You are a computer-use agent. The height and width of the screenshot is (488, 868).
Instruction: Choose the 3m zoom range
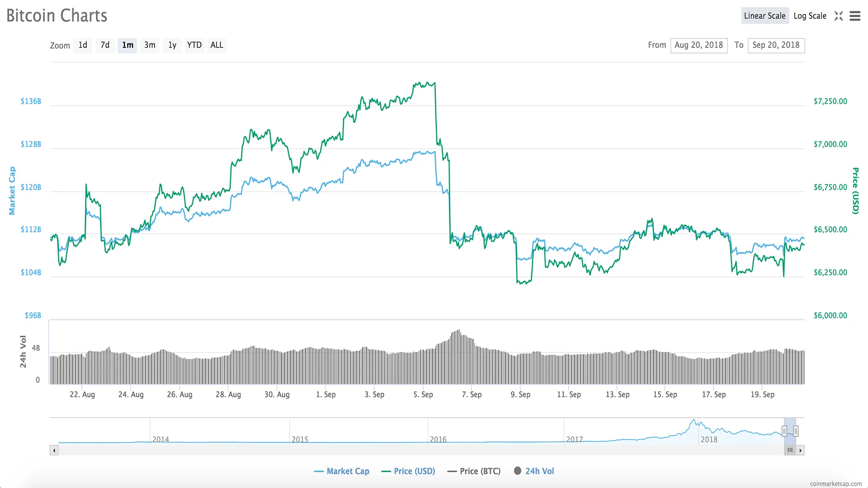(x=150, y=45)
